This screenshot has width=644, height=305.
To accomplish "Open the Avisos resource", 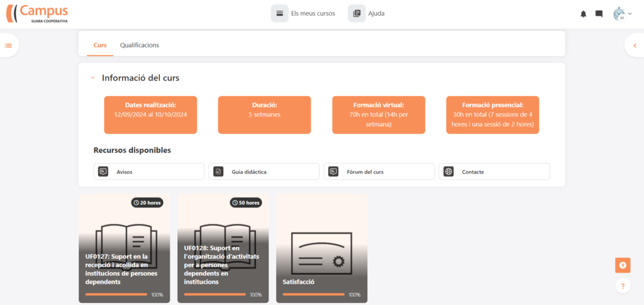I will coord(149,172).
